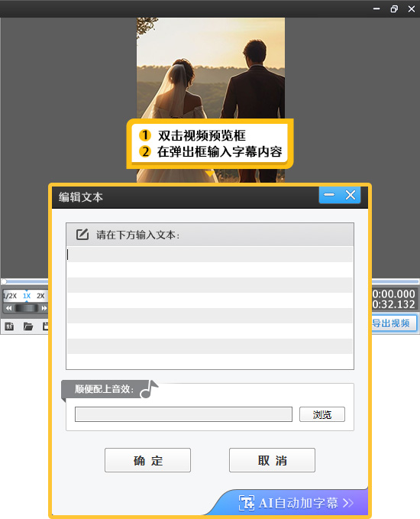Open project with the folder icon

coord(28,326)
